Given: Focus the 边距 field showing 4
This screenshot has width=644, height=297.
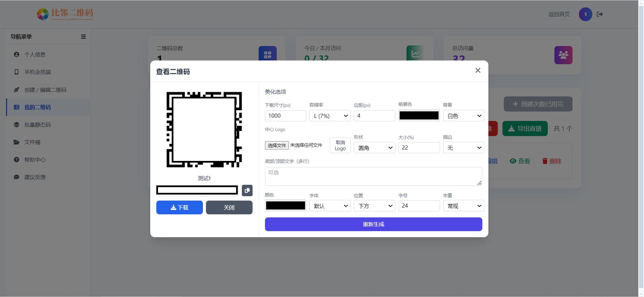Looking at the screenshot, I should (375, 116).
